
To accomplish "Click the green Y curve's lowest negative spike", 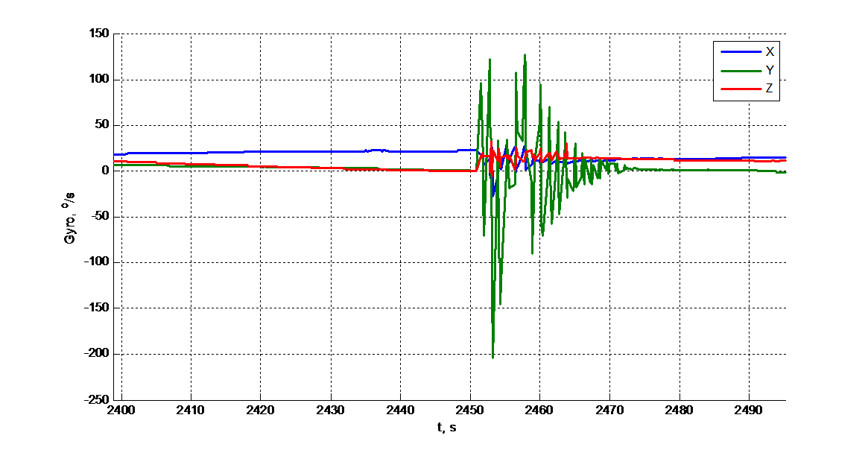I will (492, 357).
